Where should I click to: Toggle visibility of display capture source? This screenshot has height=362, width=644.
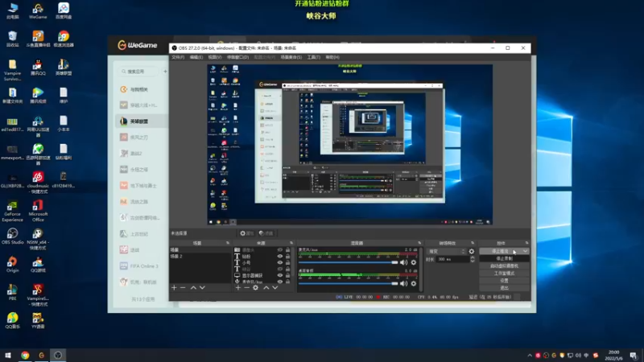tap(280, 275)
